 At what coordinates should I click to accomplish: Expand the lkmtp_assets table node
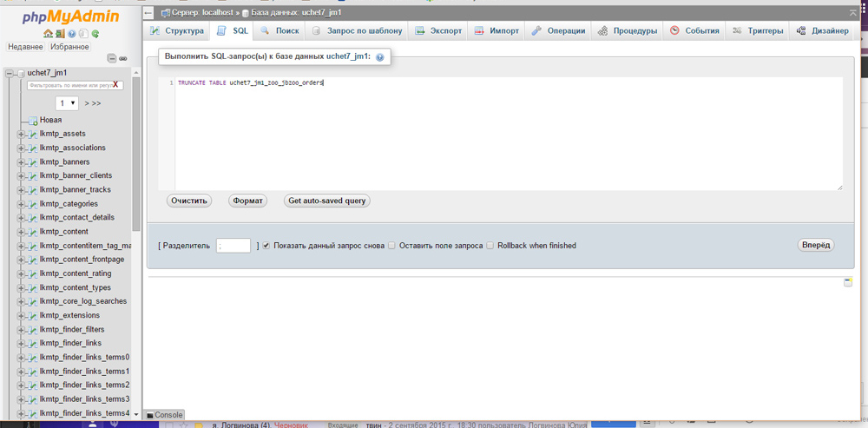(x=21, y=134)
